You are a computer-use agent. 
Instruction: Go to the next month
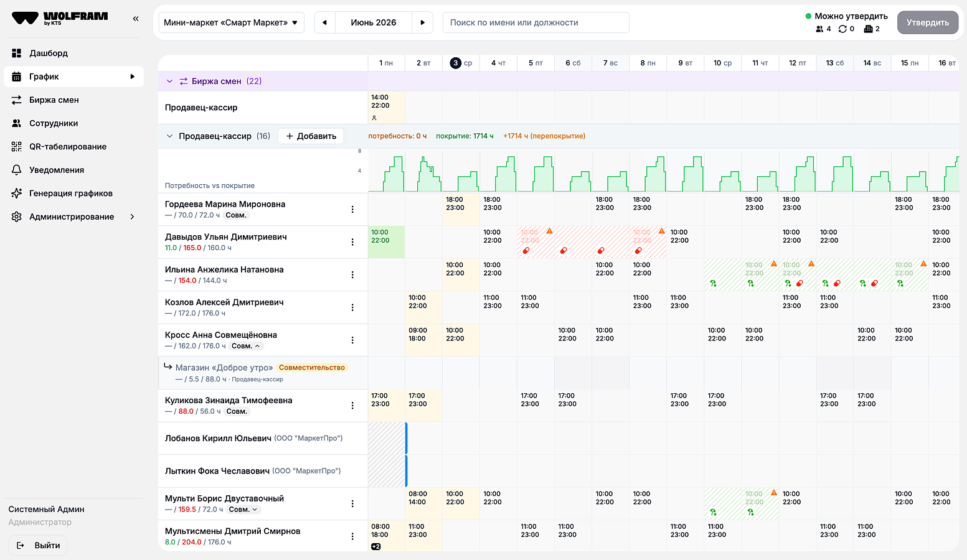click(423, 22)
